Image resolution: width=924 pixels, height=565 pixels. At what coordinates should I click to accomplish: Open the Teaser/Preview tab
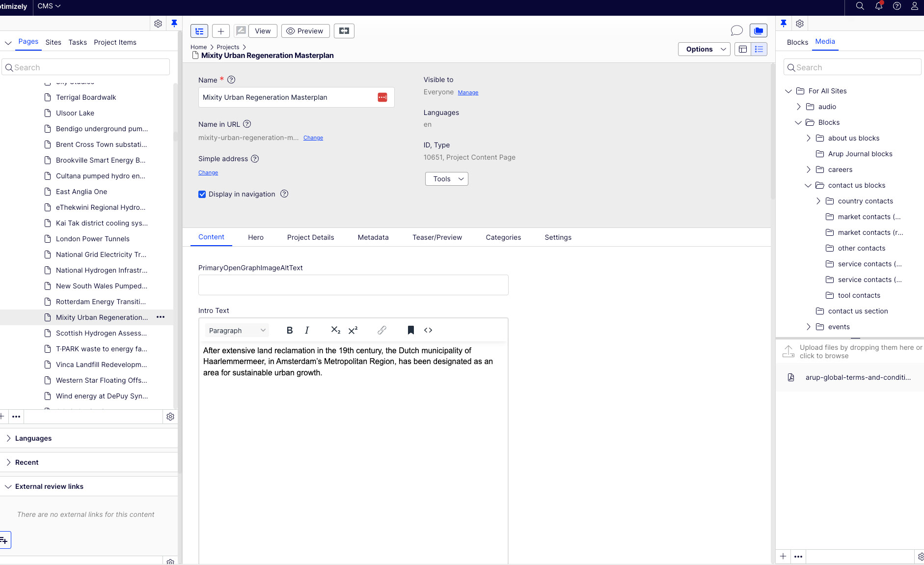coord(437,237)
